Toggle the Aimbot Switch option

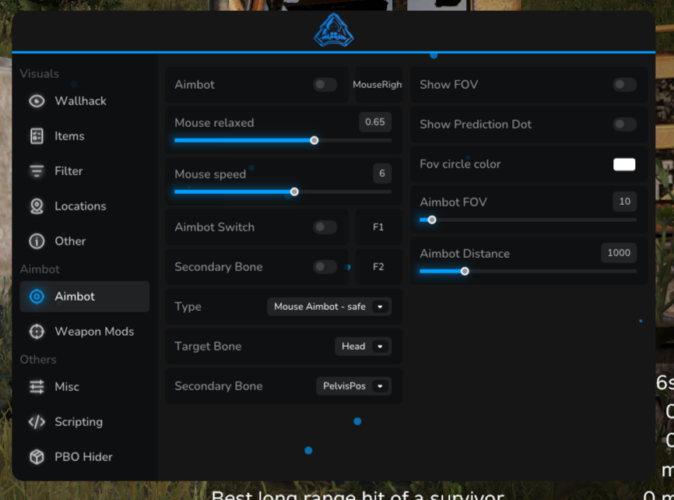[325, 227]
